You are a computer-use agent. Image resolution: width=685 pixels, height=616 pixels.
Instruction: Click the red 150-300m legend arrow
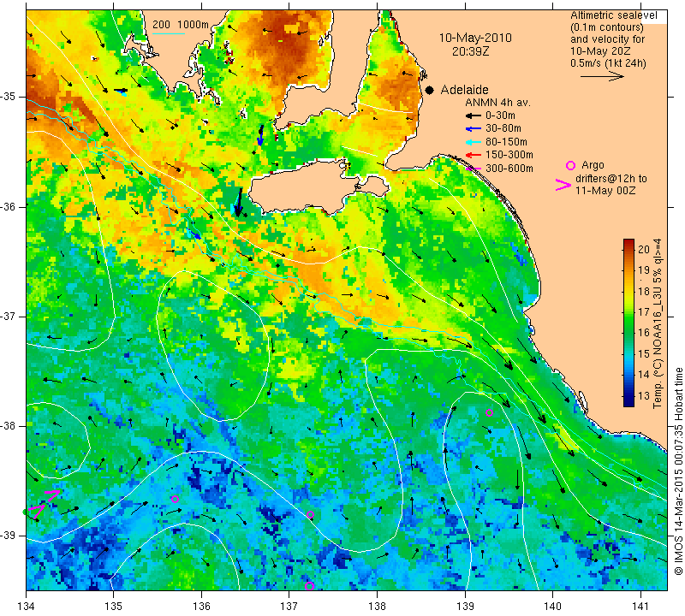[x=474, y=155]
